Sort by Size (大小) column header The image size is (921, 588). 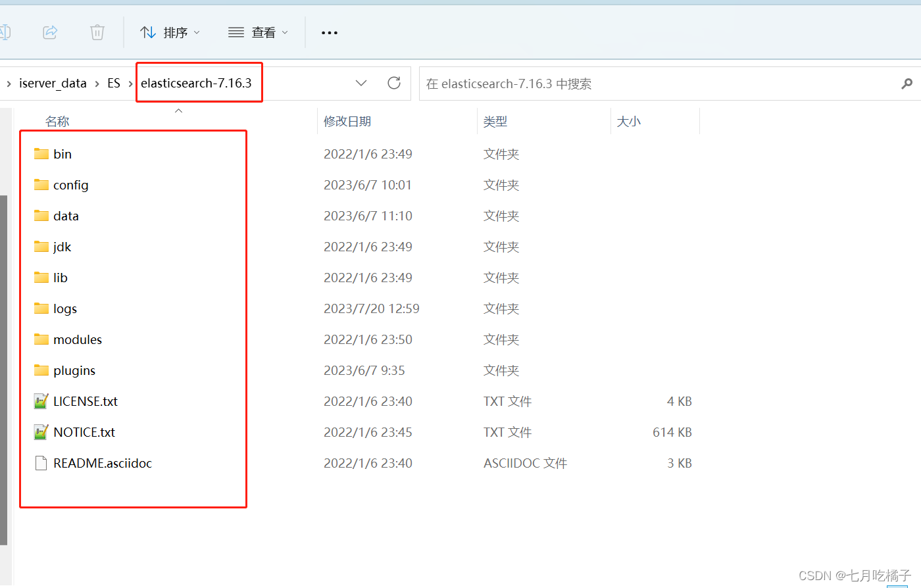tap(629, 121)
